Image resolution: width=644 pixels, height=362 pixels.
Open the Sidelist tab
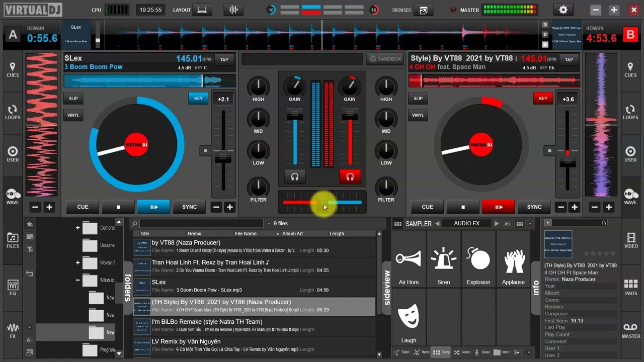[x=401, y=352]
